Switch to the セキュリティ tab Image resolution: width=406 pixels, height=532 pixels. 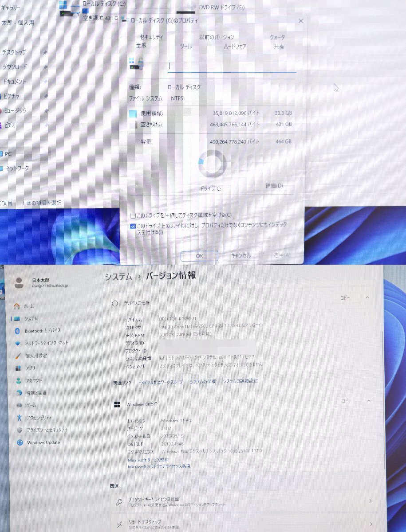click(x=152, y=37)
